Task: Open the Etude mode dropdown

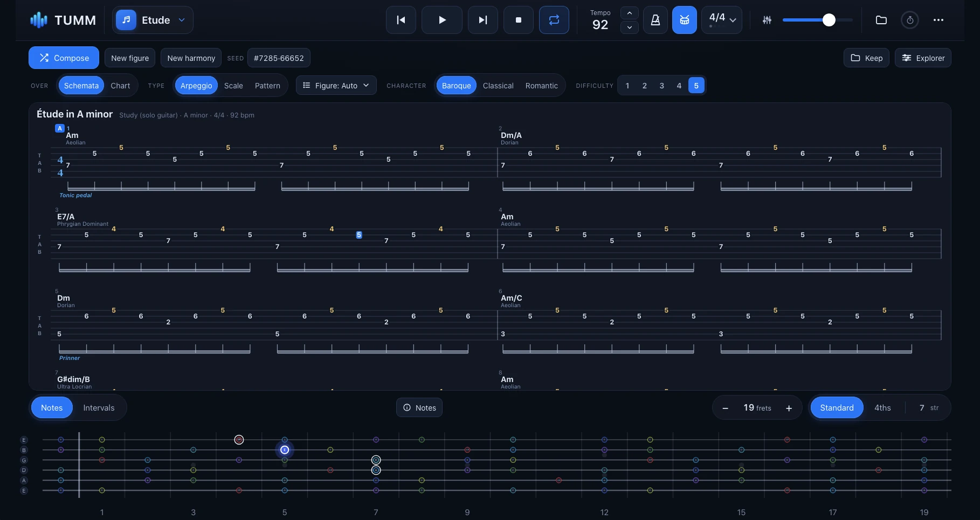Action: point(153,20)
